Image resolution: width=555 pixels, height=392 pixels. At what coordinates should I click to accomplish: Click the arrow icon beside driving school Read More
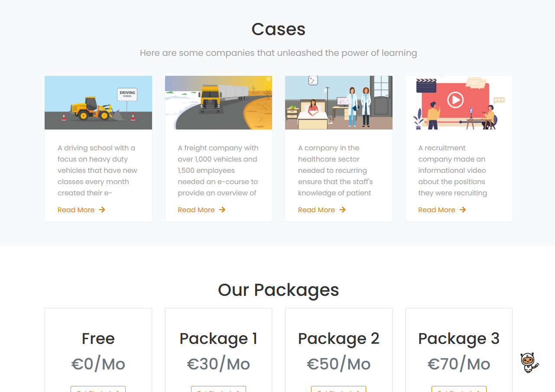click(102, 210)
